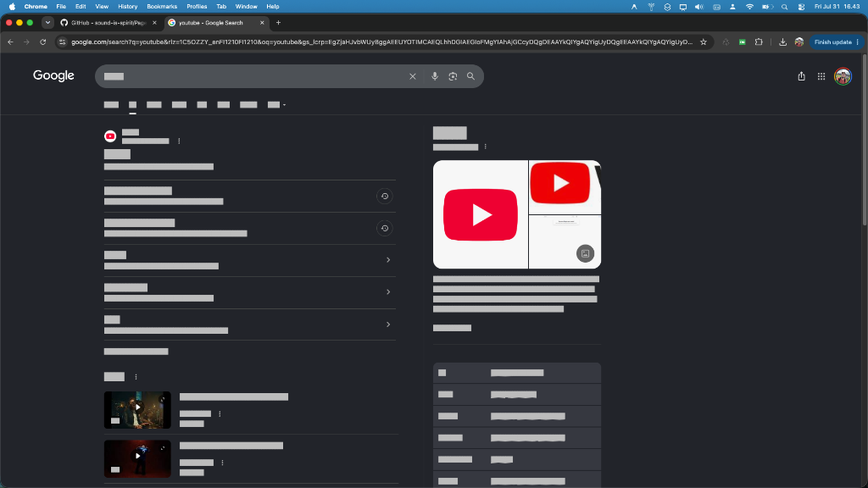Click the magnifier search button in search box
The width and height of the screenshot is (868, 488).
[470, 76]
